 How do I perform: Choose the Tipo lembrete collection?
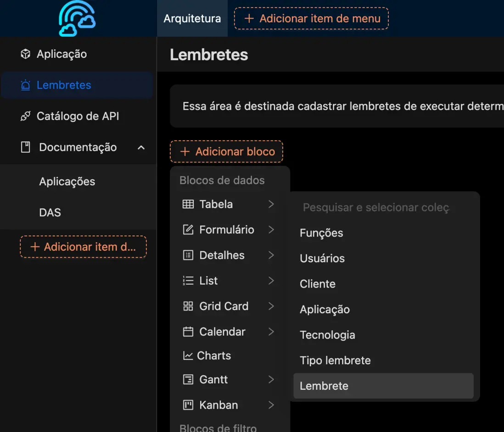335,360
